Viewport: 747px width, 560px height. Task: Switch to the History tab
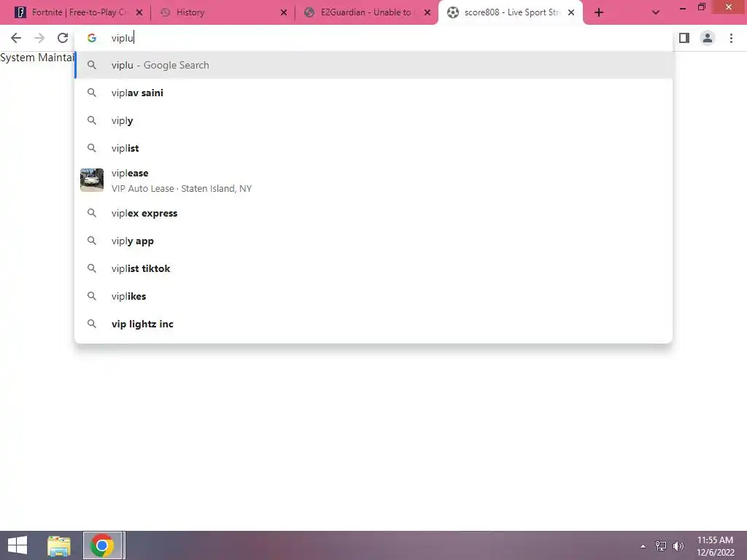click(x=222, y=13)
